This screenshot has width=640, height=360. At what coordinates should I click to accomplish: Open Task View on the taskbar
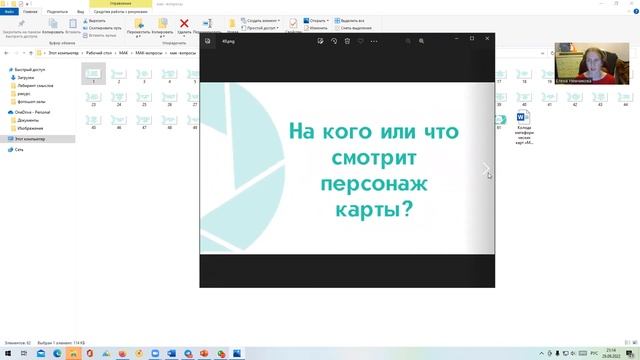(x=24, y=353)
